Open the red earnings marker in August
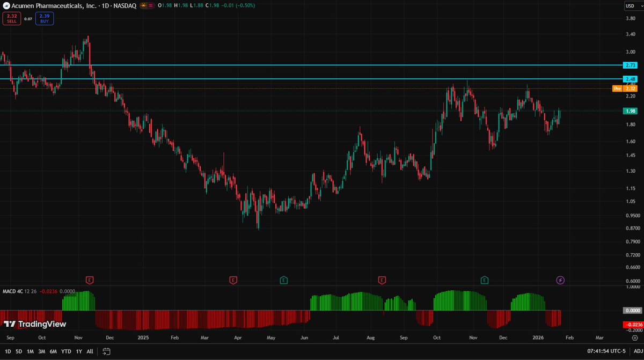The height and width of the screenshot is (360, 644). click(x=382, y=280)
